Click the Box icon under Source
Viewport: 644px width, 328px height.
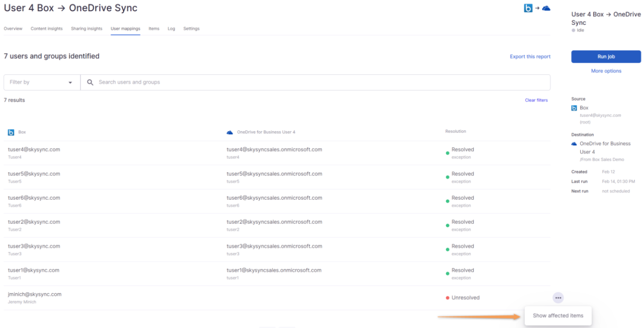[574, 108]
